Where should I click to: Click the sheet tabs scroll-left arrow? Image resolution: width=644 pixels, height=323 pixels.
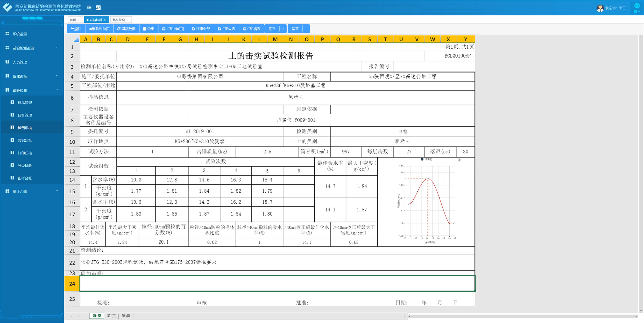pyautogui.click(x=71, y=316)
